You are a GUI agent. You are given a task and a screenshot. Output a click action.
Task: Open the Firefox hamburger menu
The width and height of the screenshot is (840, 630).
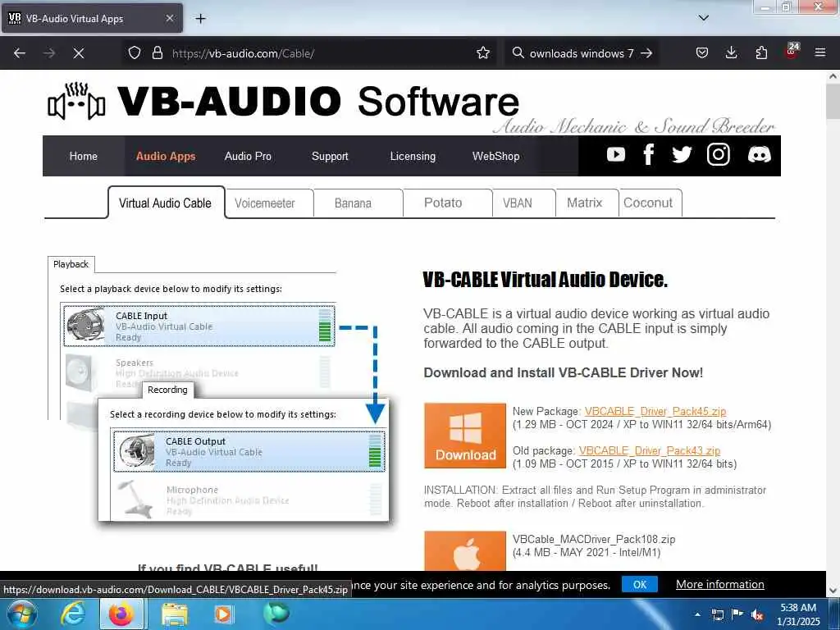click(820, 53)
